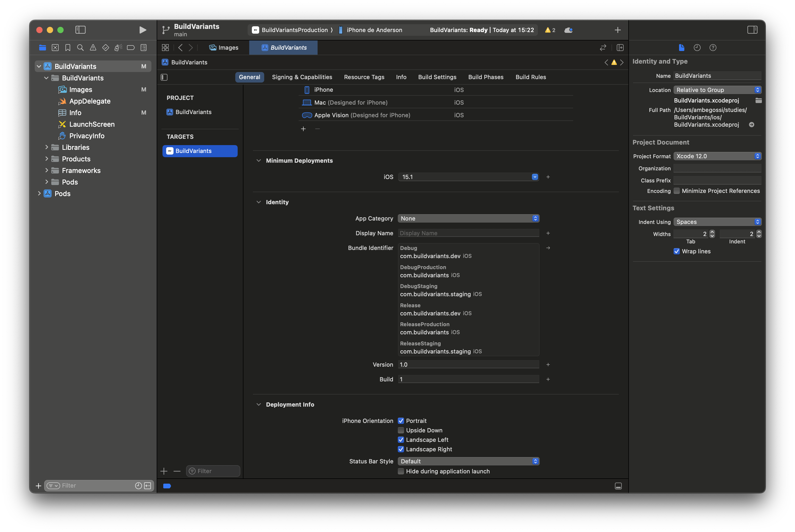Choose the iPhone de Anderson destination

[370, 30]
